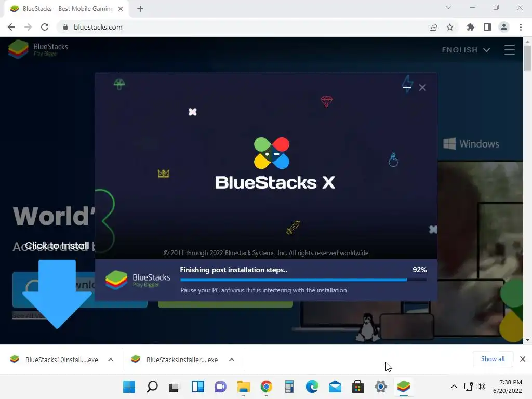Go forward in browser history
Image resolution: width=532 pixels, height=399 pixels.
[x=28, y=27]
